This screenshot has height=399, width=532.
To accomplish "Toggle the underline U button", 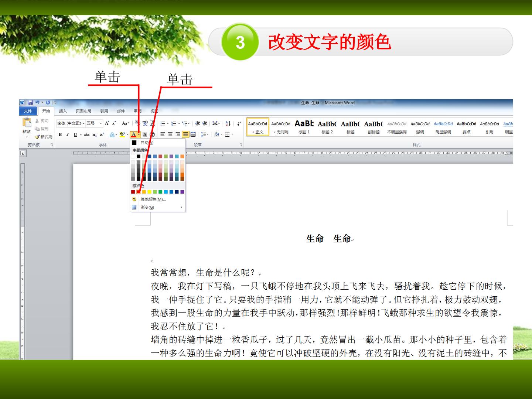I will pyautogui.click(x=75, y=134).
